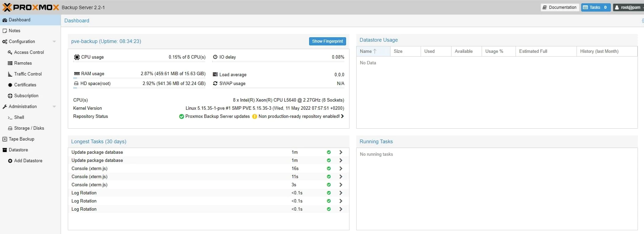The image size is (644, 234).
Task: Open details of the last Log Rotation task
Action: 341,209
